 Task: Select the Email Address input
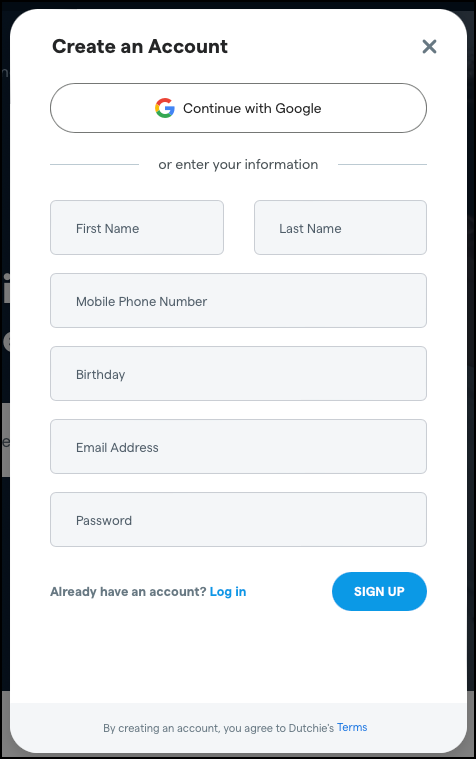coord(238,446)
